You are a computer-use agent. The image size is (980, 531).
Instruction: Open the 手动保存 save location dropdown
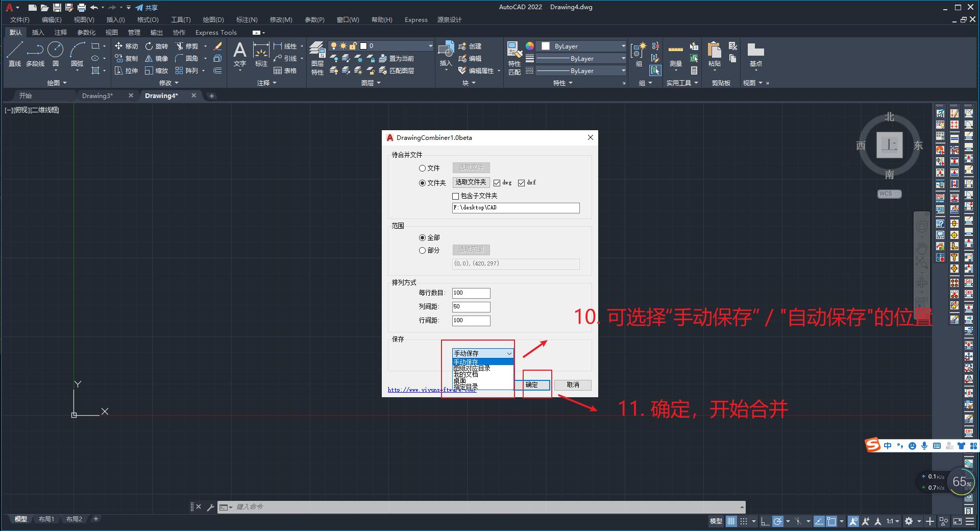[483, 353]
